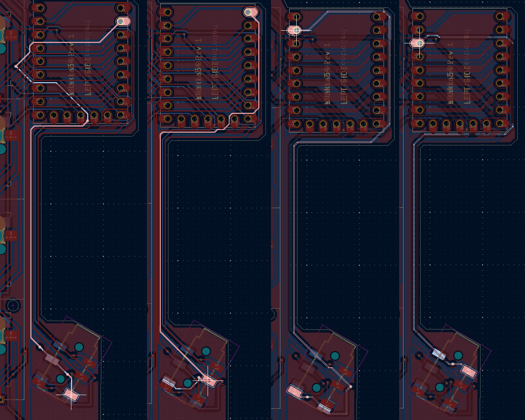Click the long vertical pink trace in the first panel
525x420 pixels.
31,230
